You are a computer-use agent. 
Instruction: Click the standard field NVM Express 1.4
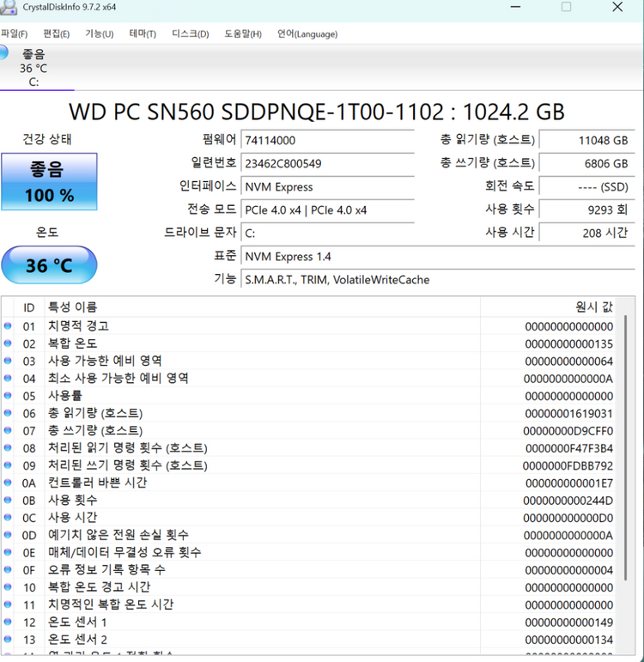(438, 256)
